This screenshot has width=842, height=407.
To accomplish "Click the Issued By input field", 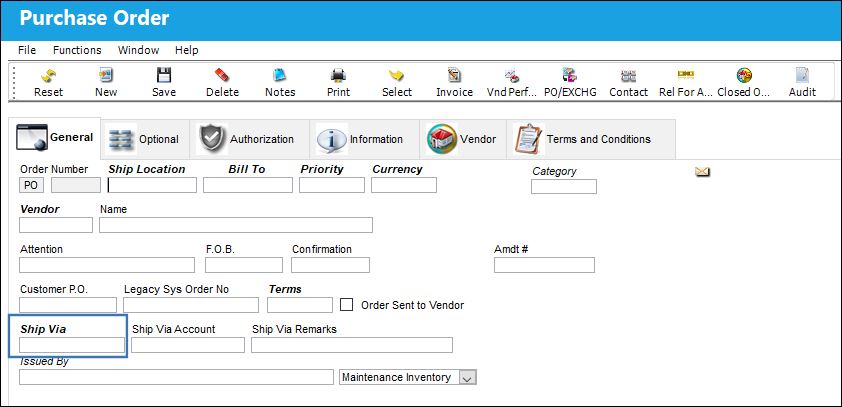I will pos(176,377).
